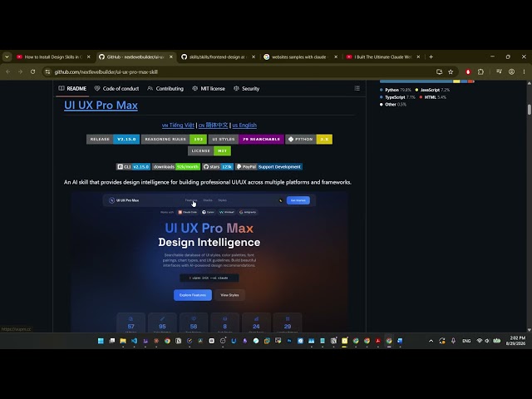Viewport: 532px width, 399px height.
Task: Click the downloads per month badge
Action: [176, 166]
